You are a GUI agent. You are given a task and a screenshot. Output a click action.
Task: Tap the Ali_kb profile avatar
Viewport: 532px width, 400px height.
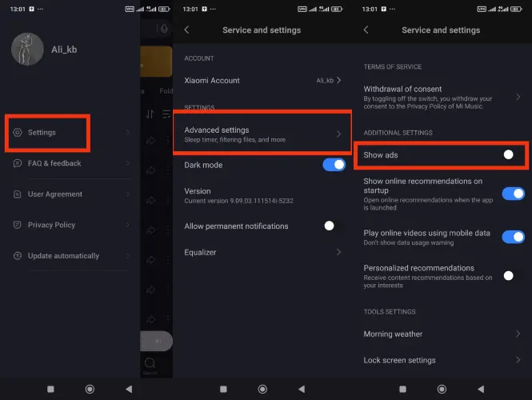[27, 49]
